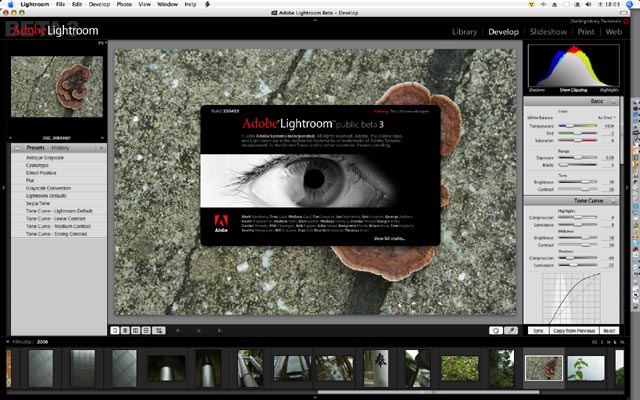Go to next photo arrow under navigator preview

(x=102, y=138)
